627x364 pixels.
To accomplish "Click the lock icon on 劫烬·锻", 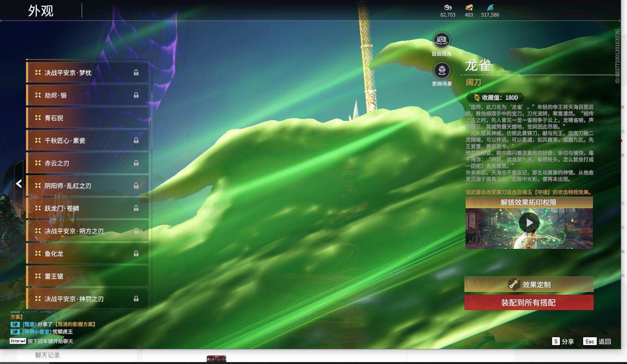I will [136, 95].
